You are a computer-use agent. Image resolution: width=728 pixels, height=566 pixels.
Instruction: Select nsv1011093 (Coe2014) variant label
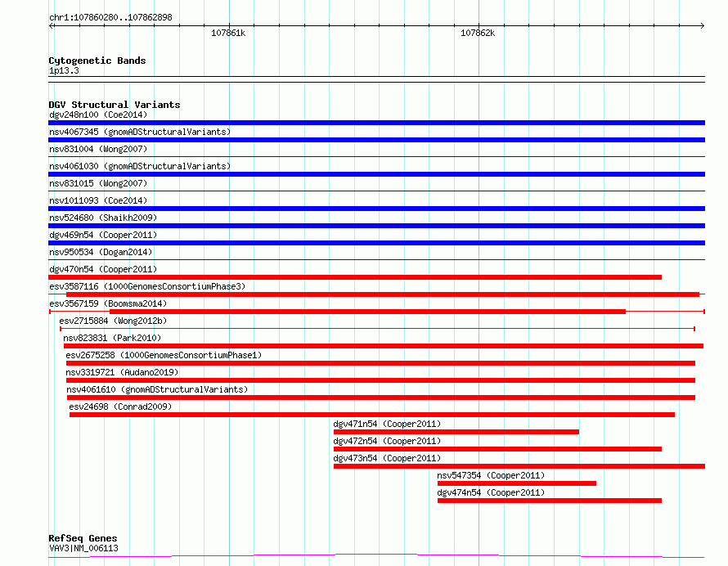coord(98,200)
